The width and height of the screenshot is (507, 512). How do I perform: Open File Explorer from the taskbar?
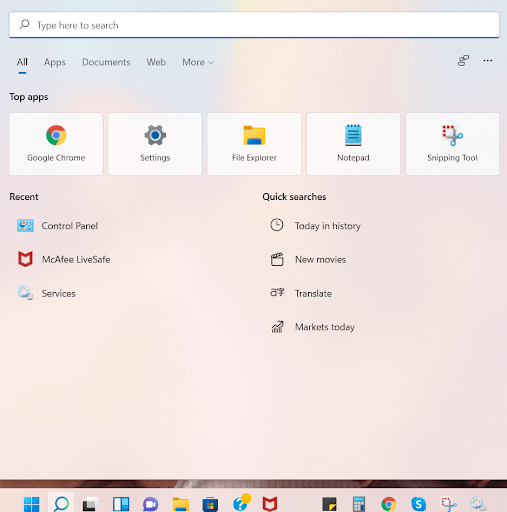click(181, 504)
